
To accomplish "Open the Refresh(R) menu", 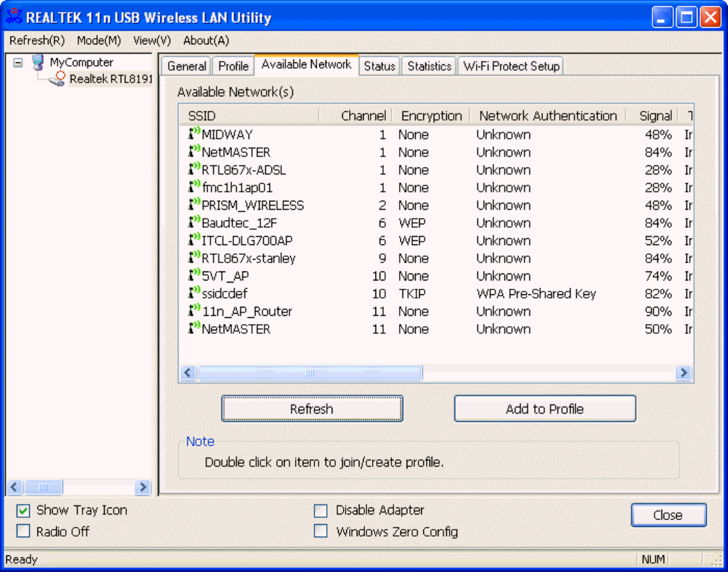I will click(37, 41).
